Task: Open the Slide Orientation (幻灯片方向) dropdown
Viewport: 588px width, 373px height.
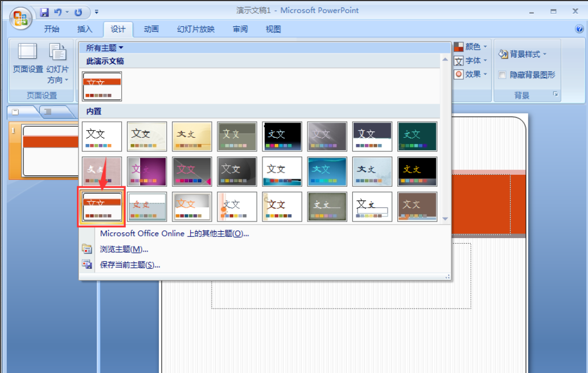Action: pyautogui.click(x=57, y=63)
